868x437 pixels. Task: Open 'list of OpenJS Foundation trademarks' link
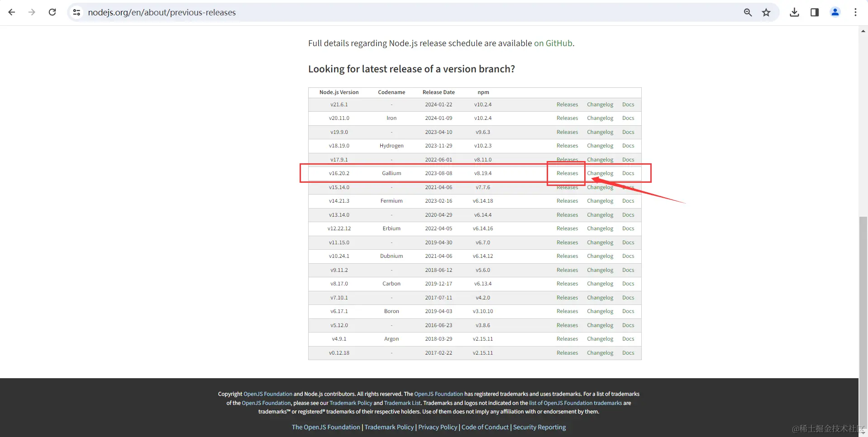click(576, 403)
